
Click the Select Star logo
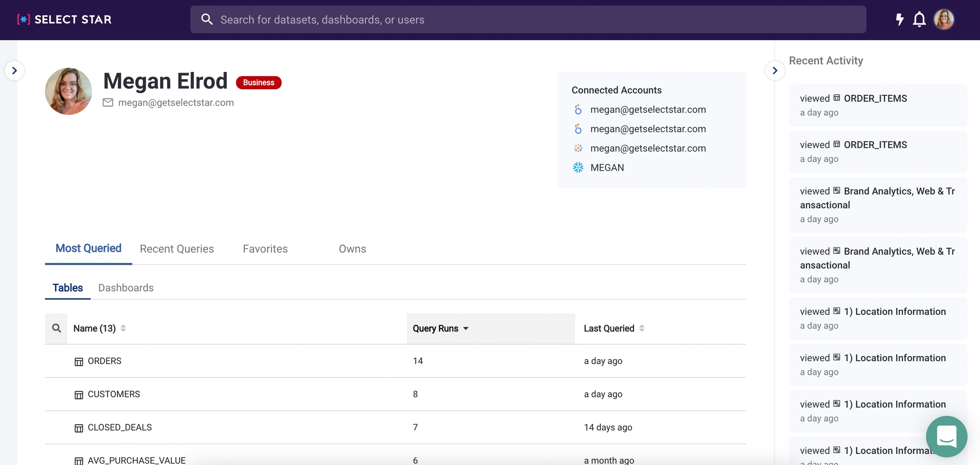coord(64,20)
